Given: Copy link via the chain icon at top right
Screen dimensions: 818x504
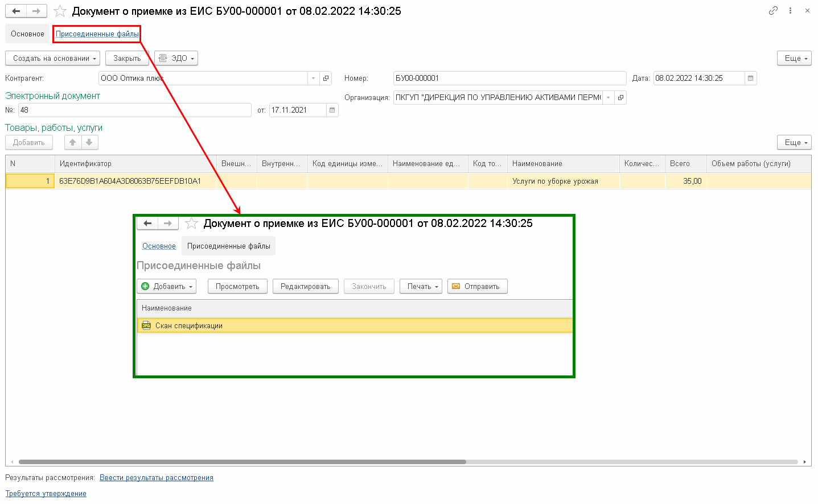Looking at the screenshot, I should tap(773, 10).
